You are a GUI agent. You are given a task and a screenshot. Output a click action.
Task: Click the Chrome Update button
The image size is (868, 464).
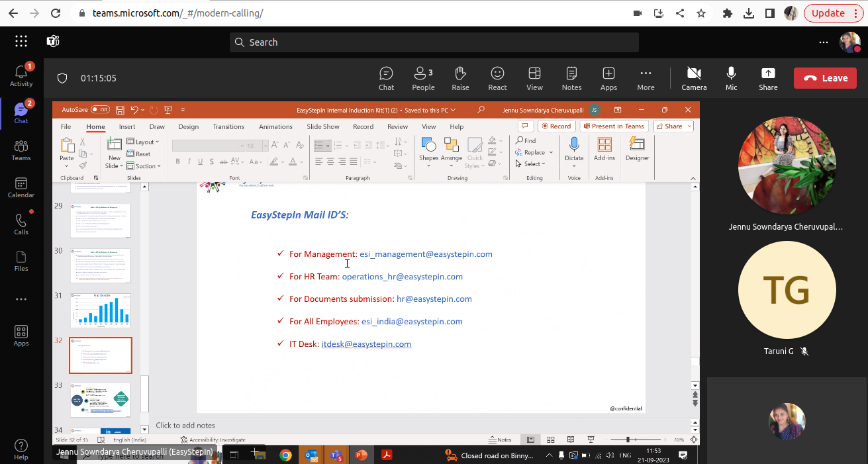click(834, 13)
